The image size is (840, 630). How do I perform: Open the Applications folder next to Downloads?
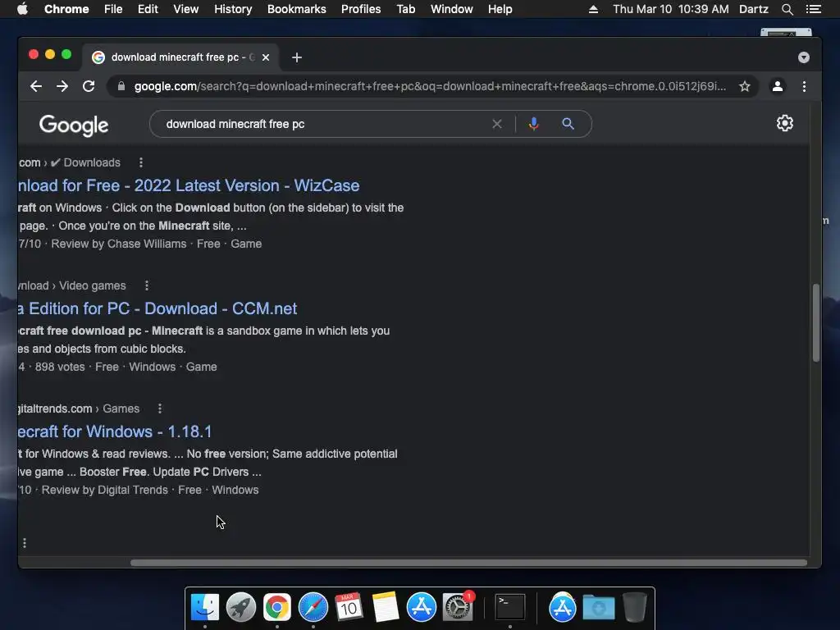[562, 608]
